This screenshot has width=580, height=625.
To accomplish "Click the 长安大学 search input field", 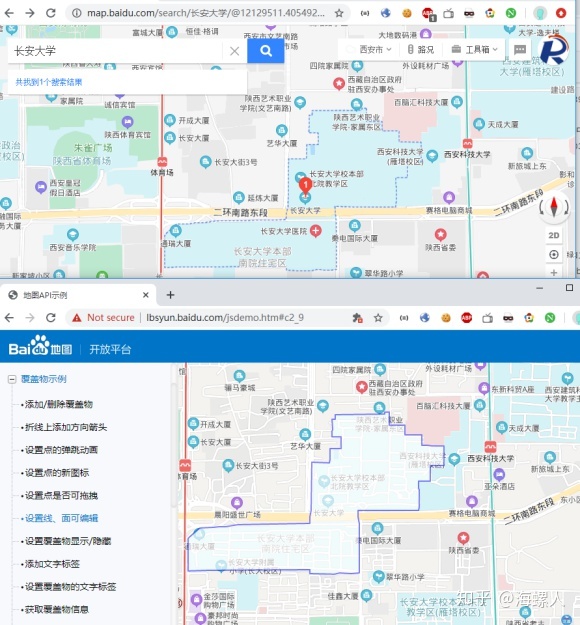I will [115, 51].
